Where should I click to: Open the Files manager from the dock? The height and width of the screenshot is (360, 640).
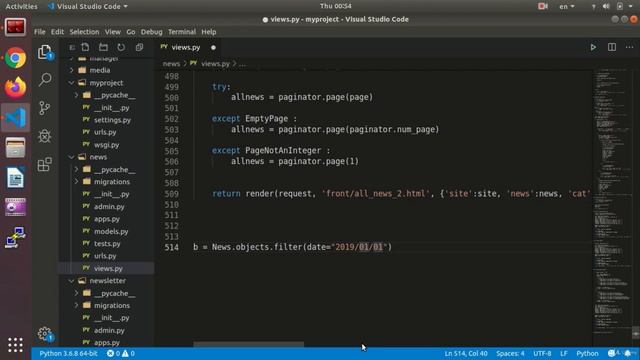(x=16, y=147)
